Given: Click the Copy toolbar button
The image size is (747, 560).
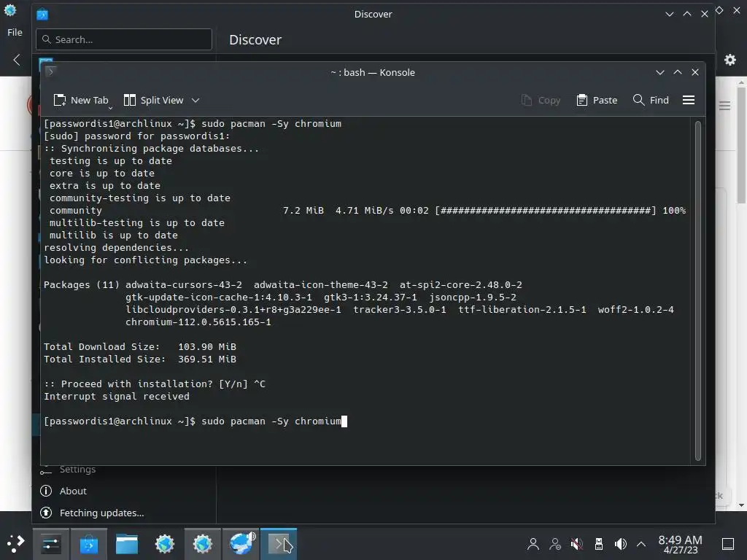Looking at the screenshot, I should pyautogui.click(x=541, y=100).
